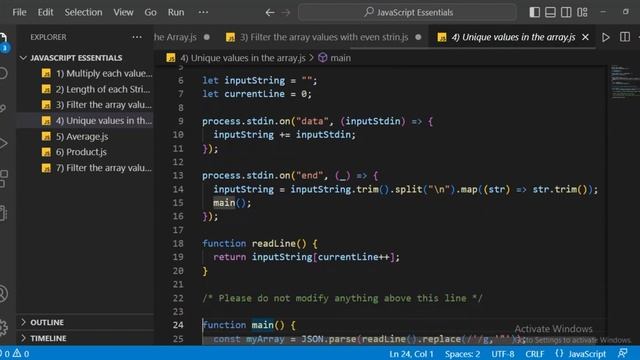Open the View menu
640x360 pixels.
pos(123,12)
